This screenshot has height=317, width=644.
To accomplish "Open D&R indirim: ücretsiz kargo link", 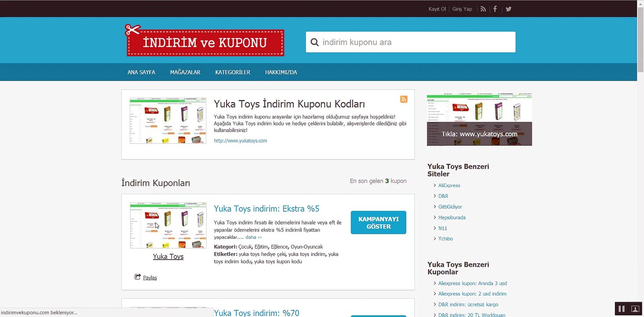I will (x=468, y=305).
